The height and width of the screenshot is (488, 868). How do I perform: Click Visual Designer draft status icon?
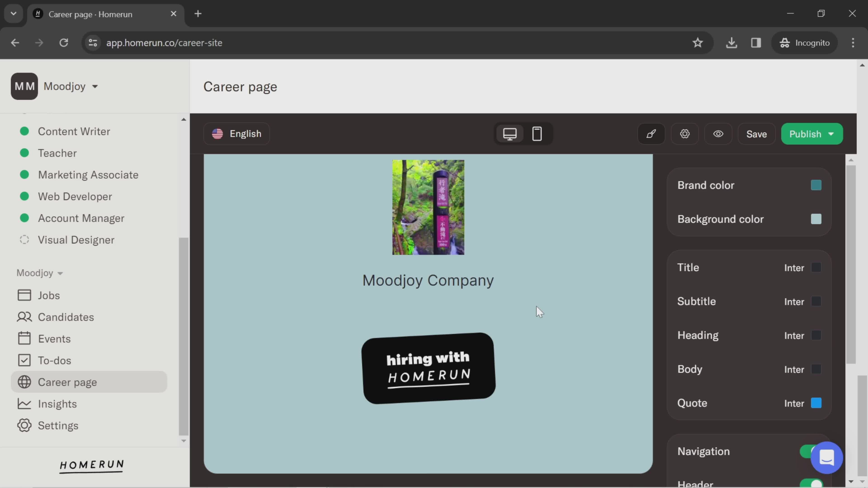point(24,240)
